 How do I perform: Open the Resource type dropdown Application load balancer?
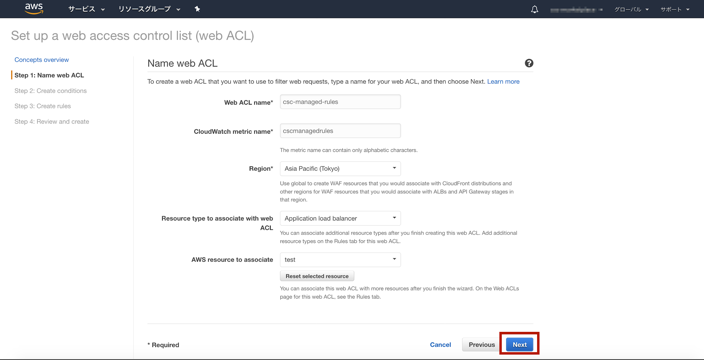click(x=340, y=219)
